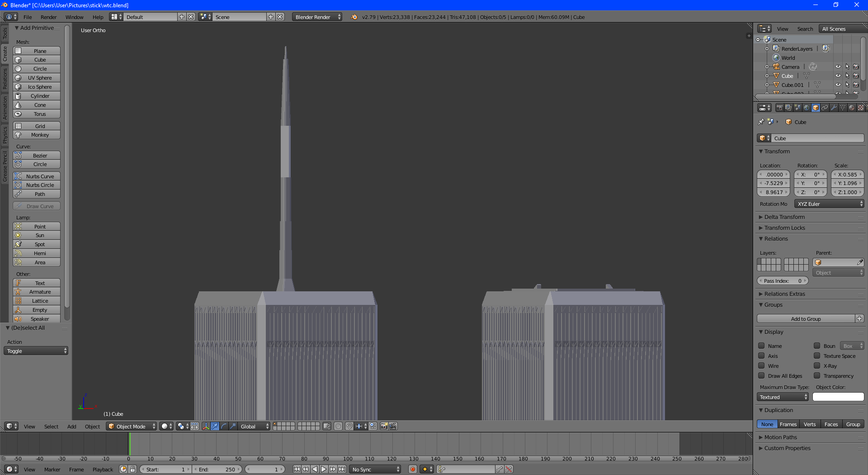This screenshot has height=475, width=868.
Task: Enable the X-Ray display checkbox
Action: click(x=817, y=366)
